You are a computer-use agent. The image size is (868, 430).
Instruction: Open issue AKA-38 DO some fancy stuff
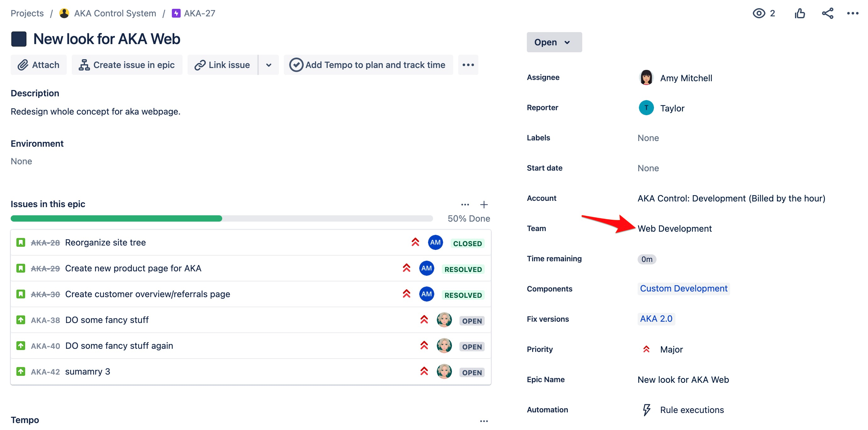point(106,320)
